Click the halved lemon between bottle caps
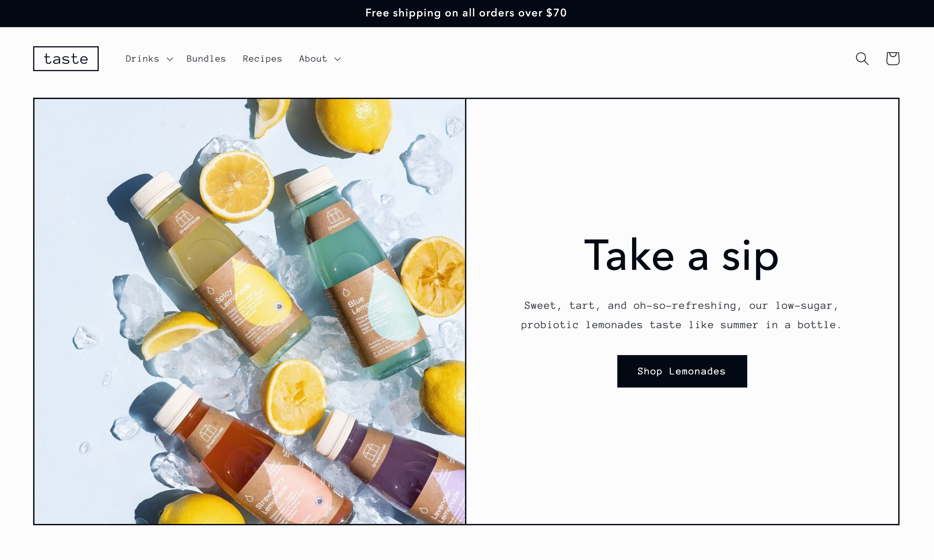This screenshot has height=560, width=934. [237, 186]
